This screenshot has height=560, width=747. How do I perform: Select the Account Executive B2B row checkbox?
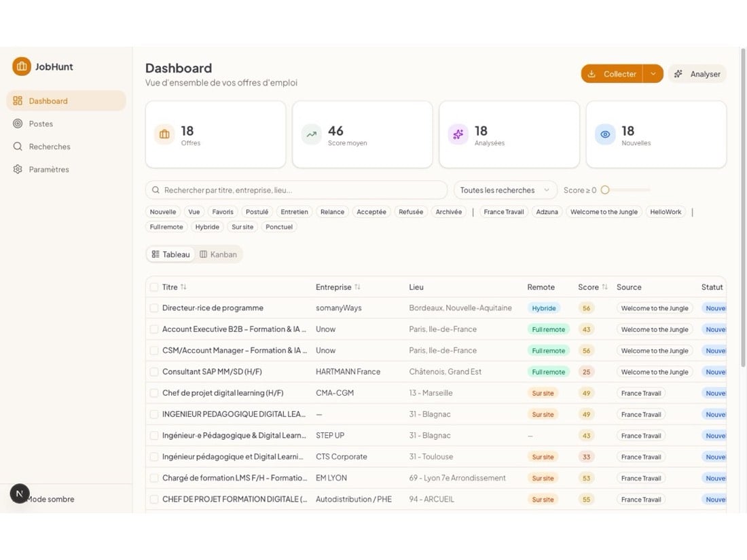click(154, 329)
